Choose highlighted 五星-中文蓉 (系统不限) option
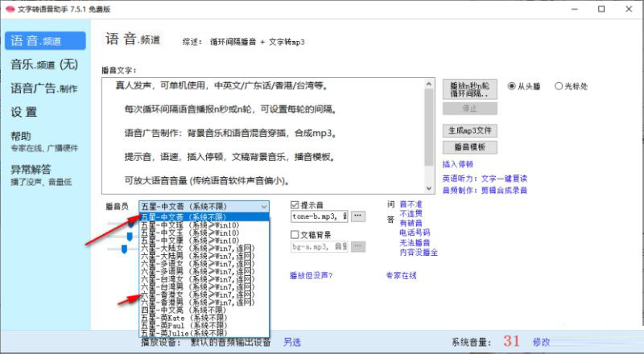Image resolution: width=644 pixels, height=354 pixels. coord(204,217)
